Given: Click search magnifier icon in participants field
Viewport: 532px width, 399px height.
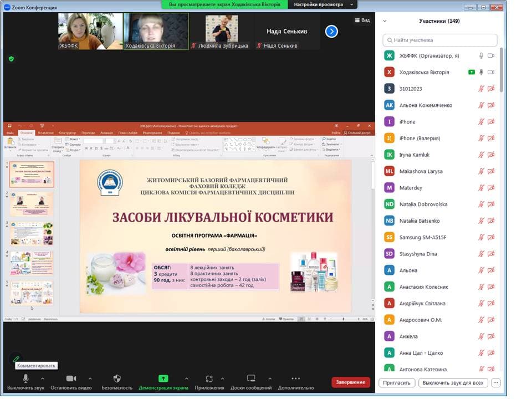Looking at the screenshot, I should [x=390, y=40].
